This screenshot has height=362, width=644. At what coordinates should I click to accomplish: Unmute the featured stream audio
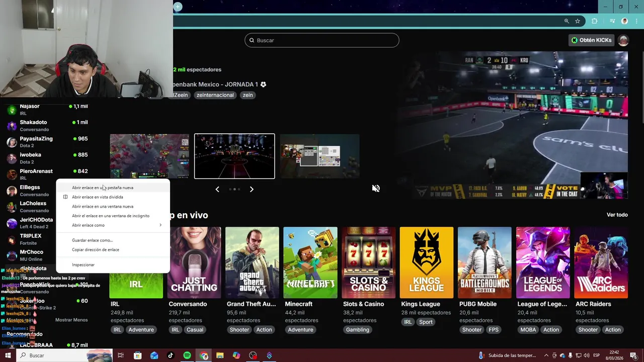(x=376, y=188)
